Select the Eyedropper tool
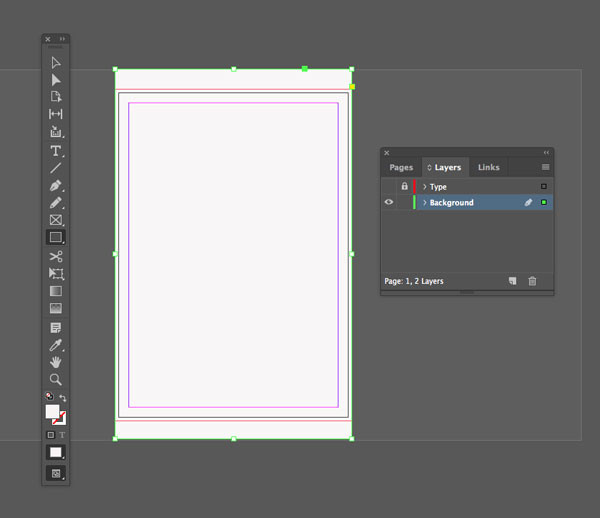Image resolution: width=600 pixels, height=518 pixels. pos(56,345)
